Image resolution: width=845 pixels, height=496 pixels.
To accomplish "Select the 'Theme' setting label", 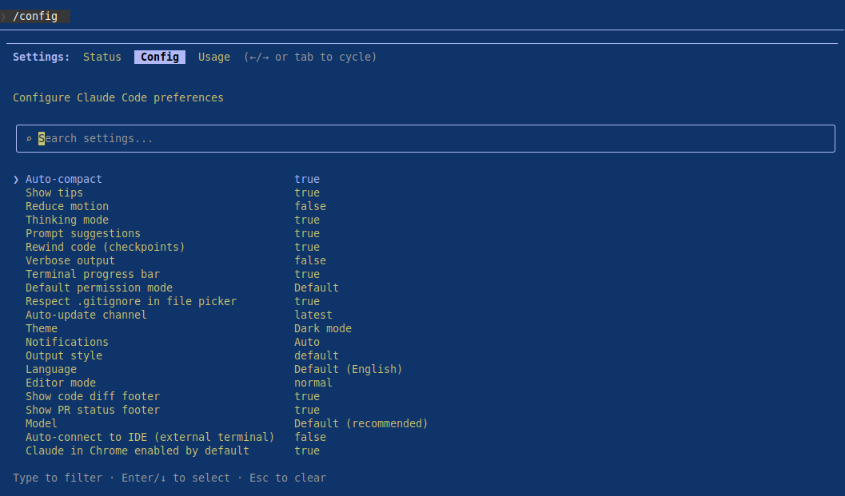I will coord(41,328).
